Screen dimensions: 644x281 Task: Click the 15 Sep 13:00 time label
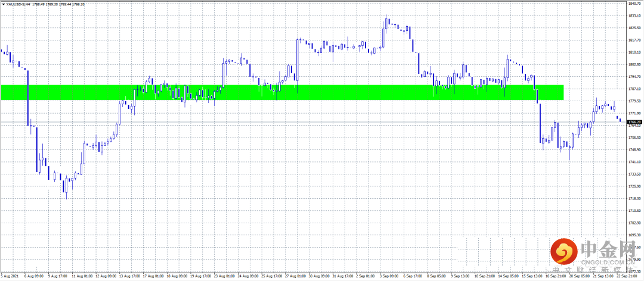pos(532,277)
